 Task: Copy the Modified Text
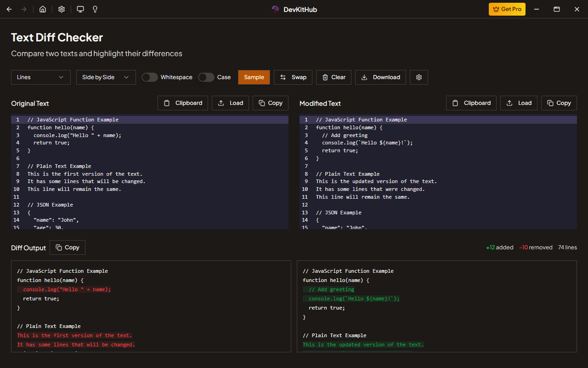click(x=559, y=103)
